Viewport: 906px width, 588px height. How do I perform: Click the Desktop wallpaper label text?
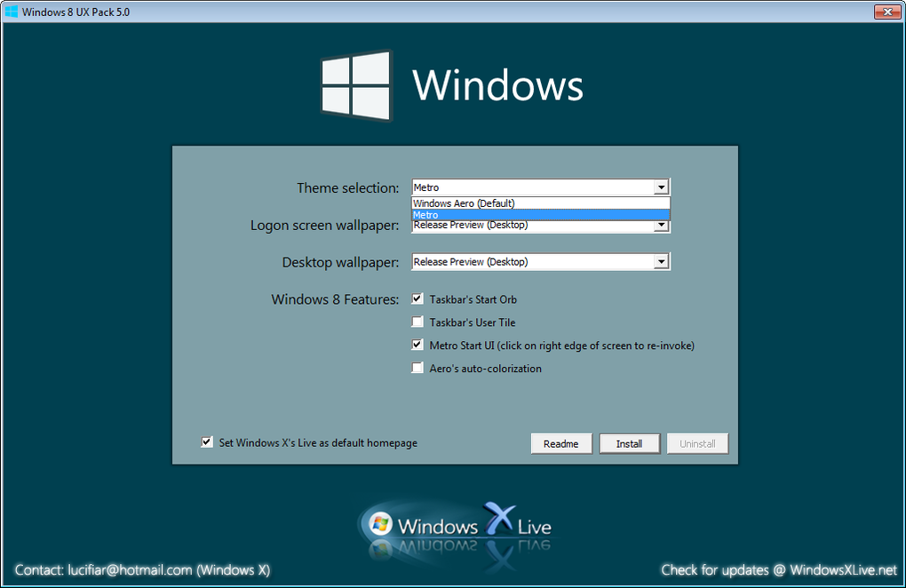click(x=340, y=262)
